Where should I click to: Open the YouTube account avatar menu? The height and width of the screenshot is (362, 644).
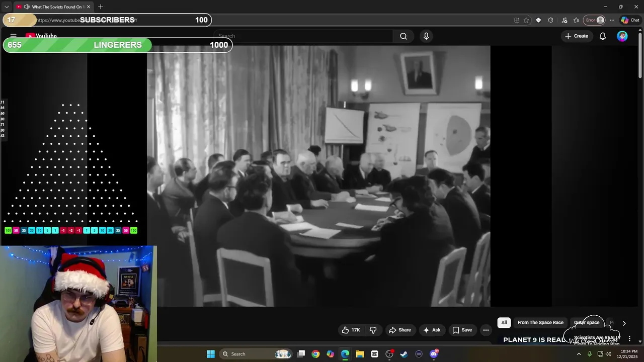tap(622, 36)
